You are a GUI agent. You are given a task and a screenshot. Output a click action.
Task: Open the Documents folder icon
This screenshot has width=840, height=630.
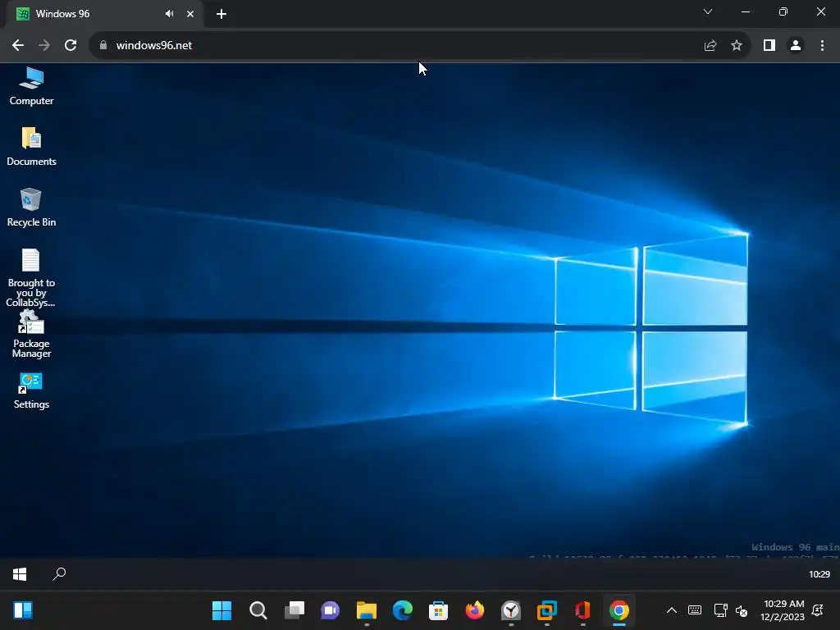point(31,147)
